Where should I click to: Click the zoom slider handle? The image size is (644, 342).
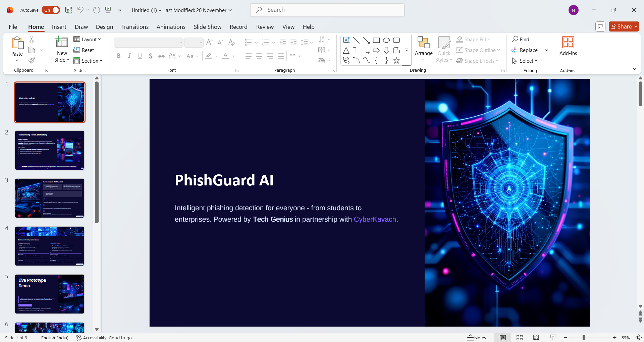click(584, 338)
